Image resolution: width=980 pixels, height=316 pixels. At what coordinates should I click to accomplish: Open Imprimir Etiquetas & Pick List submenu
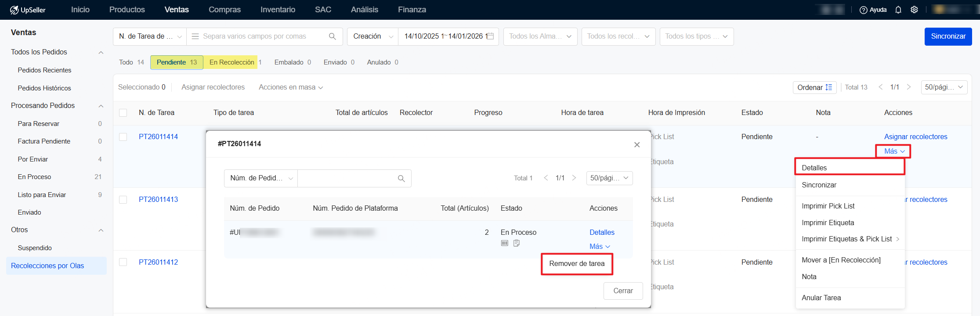tap(850, 239)
